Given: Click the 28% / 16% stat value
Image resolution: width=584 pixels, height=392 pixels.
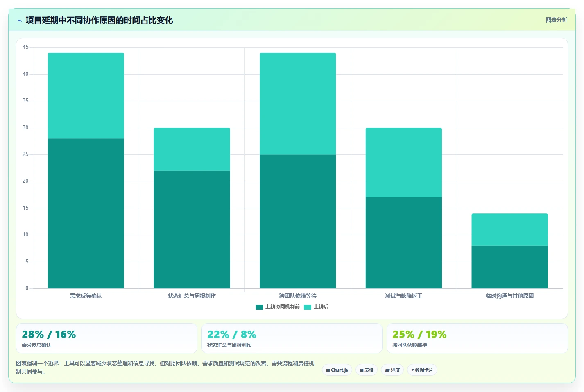Looking at the screenshot, I should coord(49,335).
